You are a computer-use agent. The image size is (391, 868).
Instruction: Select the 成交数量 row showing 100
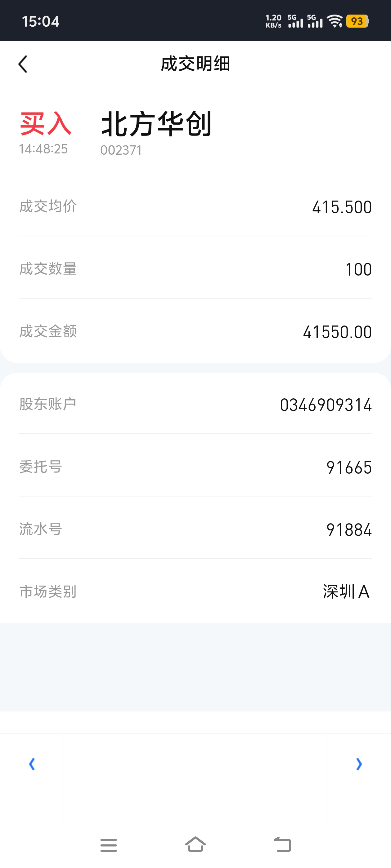195,269
